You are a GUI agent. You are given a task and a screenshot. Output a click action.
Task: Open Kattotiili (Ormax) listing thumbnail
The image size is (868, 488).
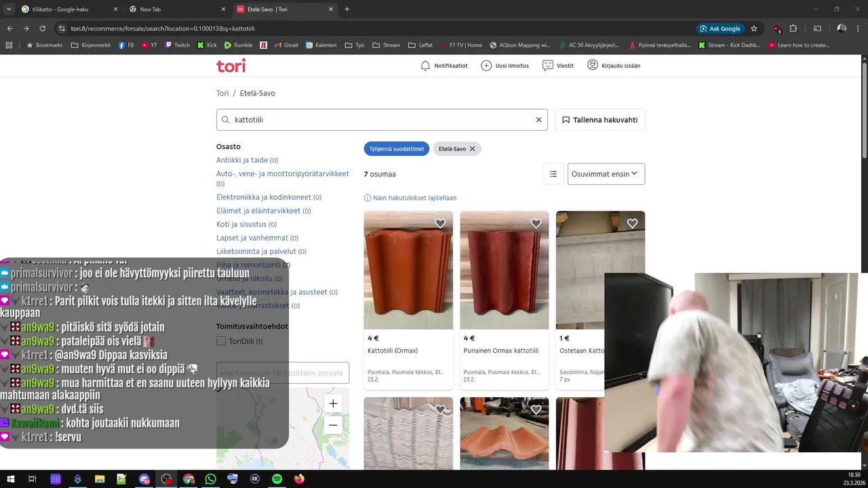[408, 270]
